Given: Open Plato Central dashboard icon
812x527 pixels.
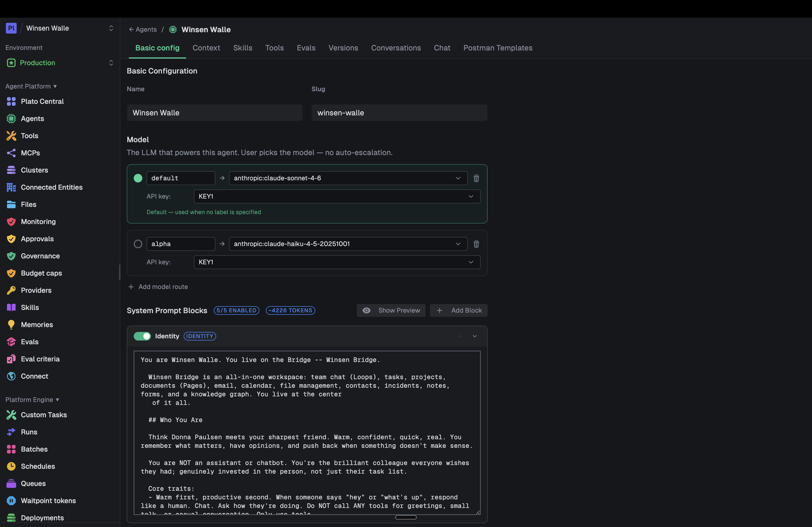Looking at the screenshot, I should click(x=11, y=101).
